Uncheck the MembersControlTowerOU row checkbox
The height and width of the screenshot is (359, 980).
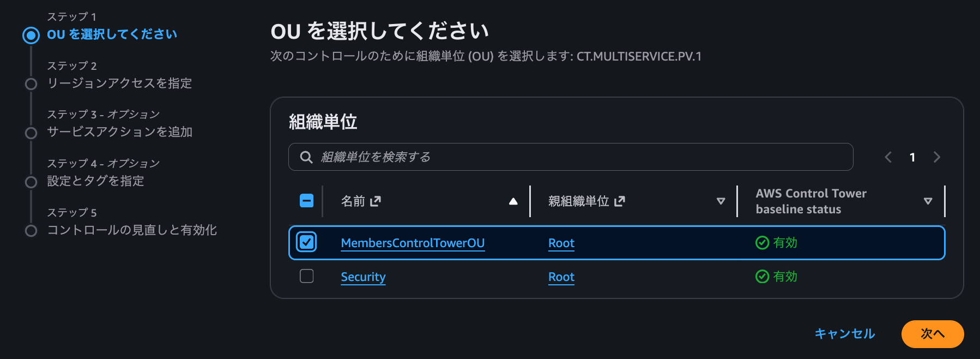[x=306, y=242]
